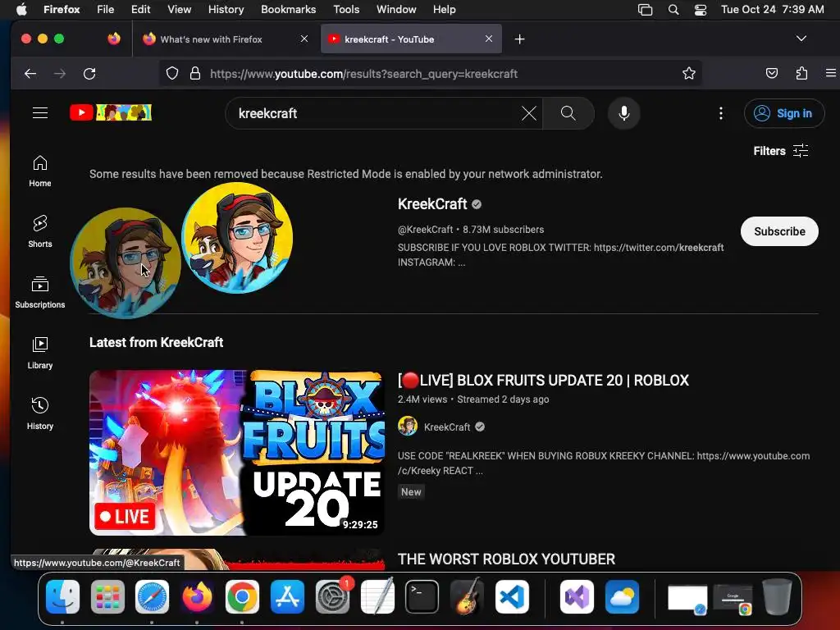This screenshot has width=840, height=630.
Task: Open Library in sidebar
Action: [x=40, y=353]
